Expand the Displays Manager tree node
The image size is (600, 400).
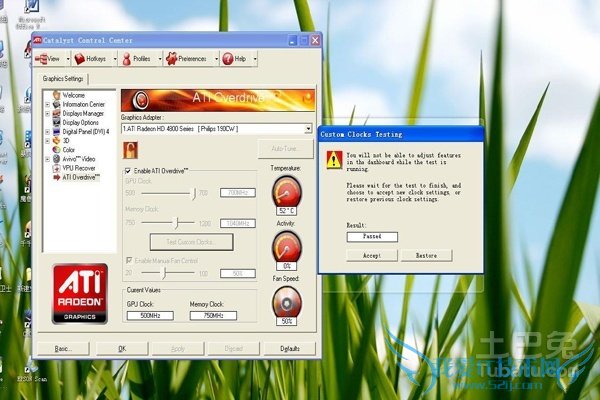click(x=47, y=113)
